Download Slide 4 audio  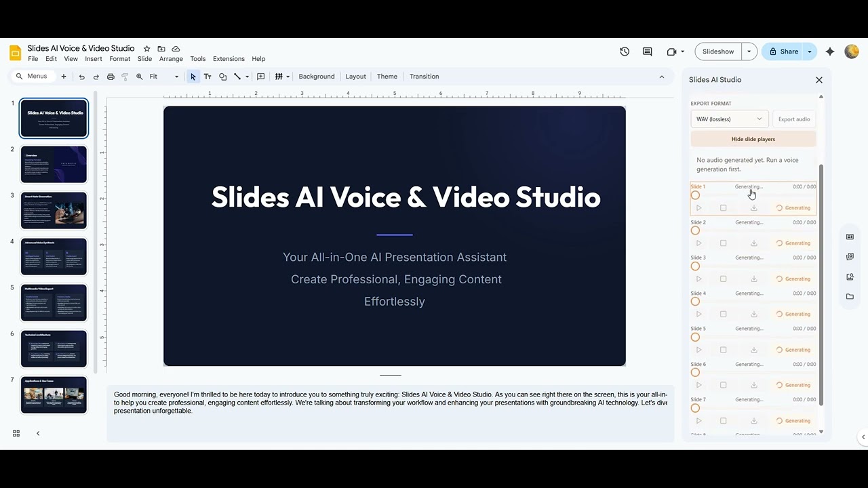[753, 314]
